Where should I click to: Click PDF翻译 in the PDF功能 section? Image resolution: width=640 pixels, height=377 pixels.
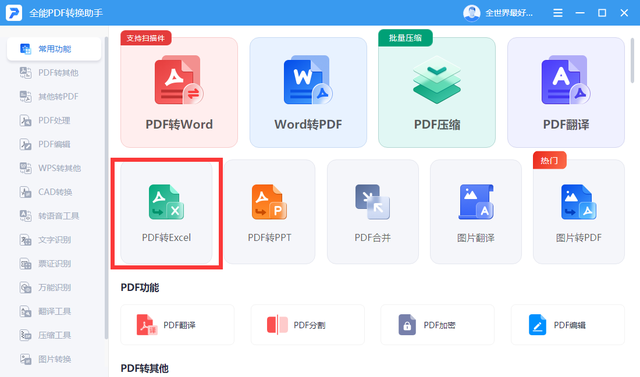click(178, 325)
